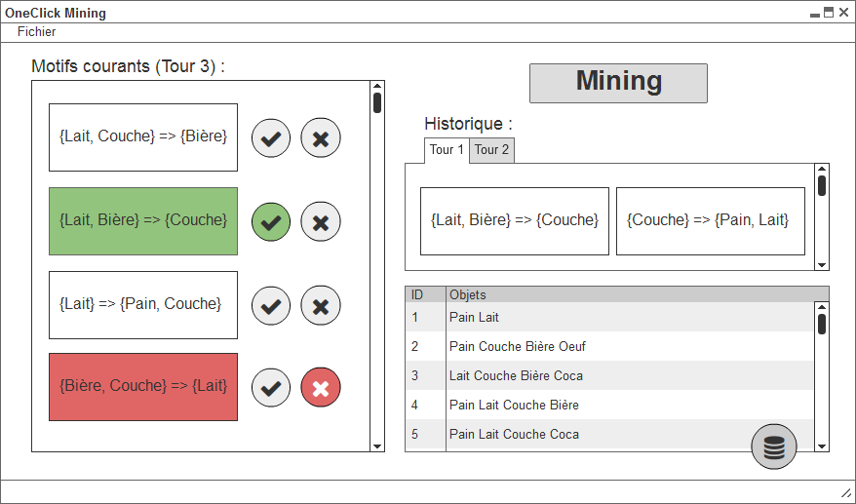Reject the {Lait} => {Pain, Couche} pattern
Viewport: 856px width, 504px height.
point(321,306)
